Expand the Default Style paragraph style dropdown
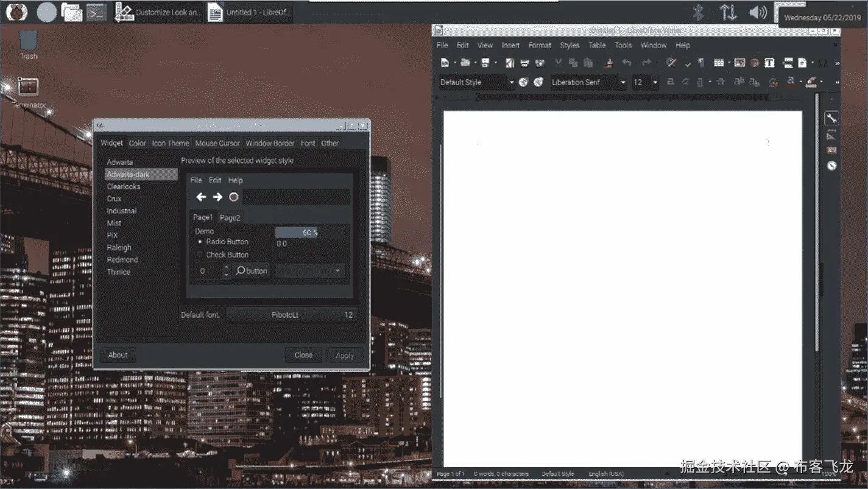Screen dimensions: 868x489 (512, 82)
